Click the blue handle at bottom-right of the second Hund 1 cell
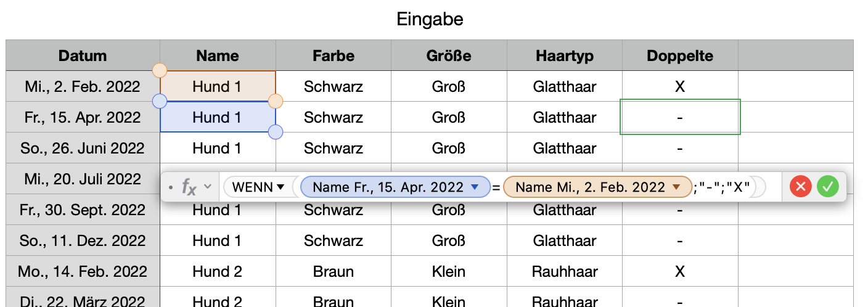This screenshot has width=868, height=307. point(276,131)
